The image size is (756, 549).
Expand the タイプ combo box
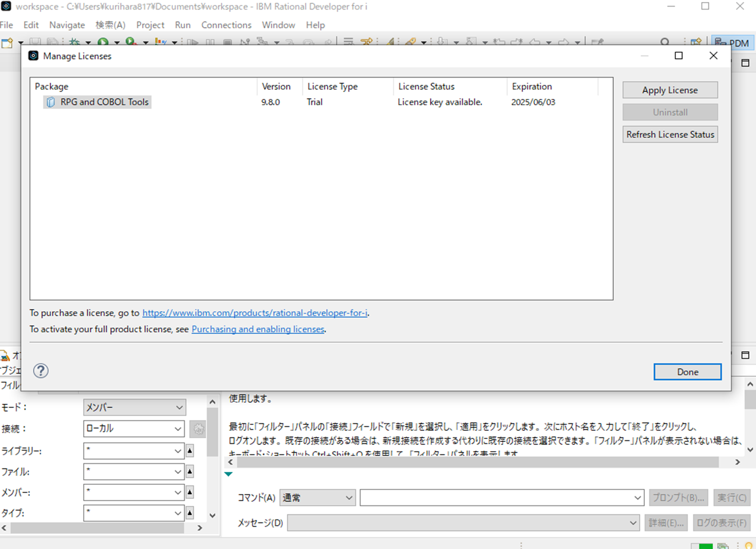click(177, 513)
